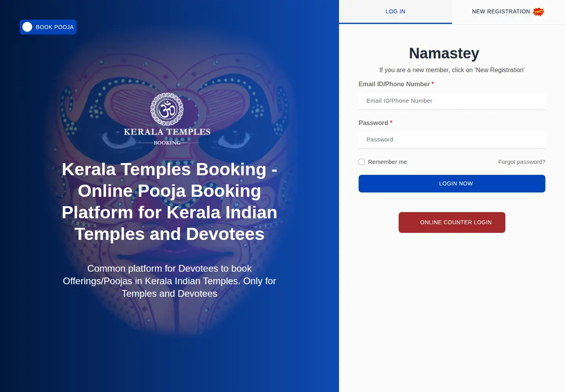Switch to the Log In tab
Screen dimensions: 565x392
pos(395,12)
